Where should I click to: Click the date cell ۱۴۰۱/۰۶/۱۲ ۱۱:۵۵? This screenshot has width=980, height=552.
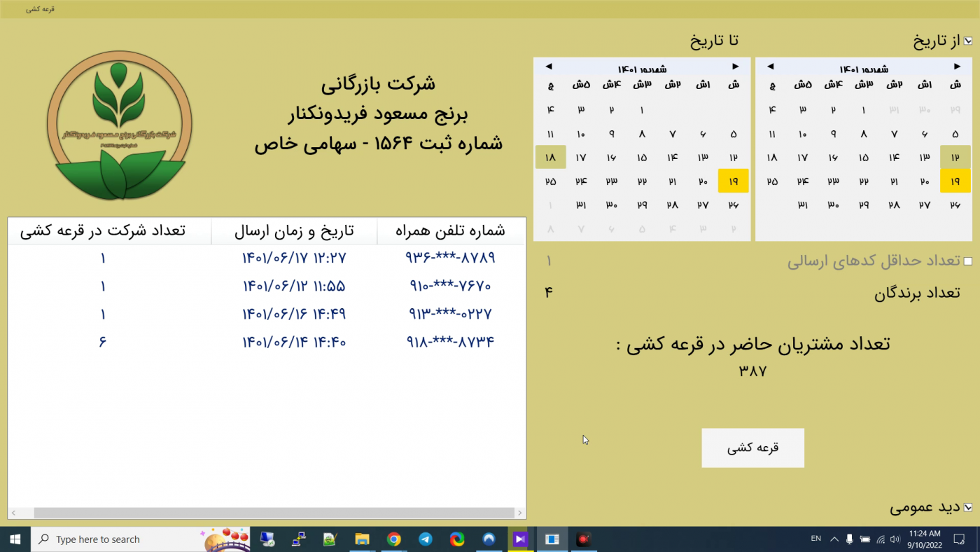point(294,286)
